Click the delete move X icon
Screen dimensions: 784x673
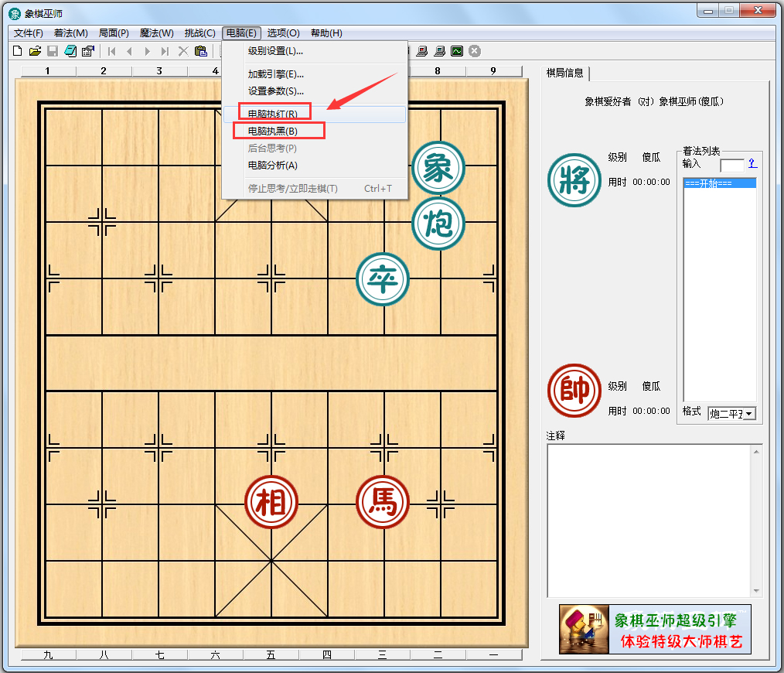183,51
